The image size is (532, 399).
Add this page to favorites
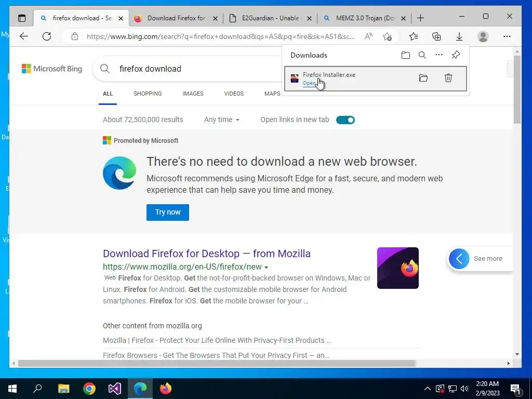tap(387, 36)
